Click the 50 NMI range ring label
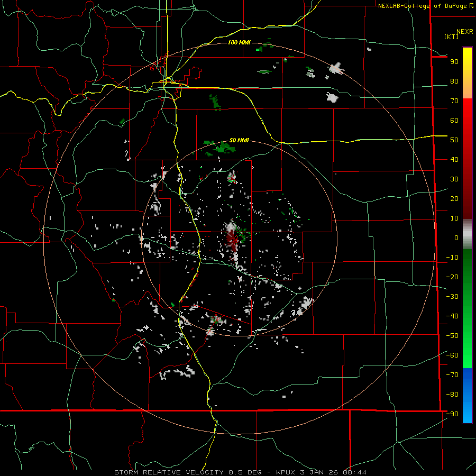Image resolution: width=476 pixels, height=476 pixels. (239, 140)
